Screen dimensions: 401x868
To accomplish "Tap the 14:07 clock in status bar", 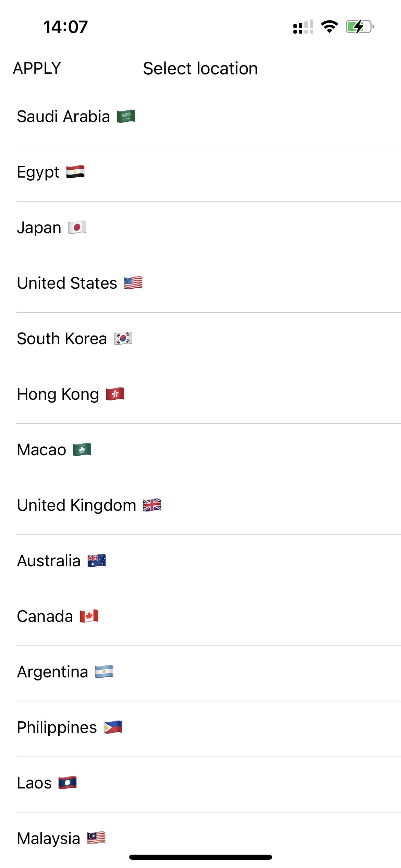I will [x=65, y=27].
